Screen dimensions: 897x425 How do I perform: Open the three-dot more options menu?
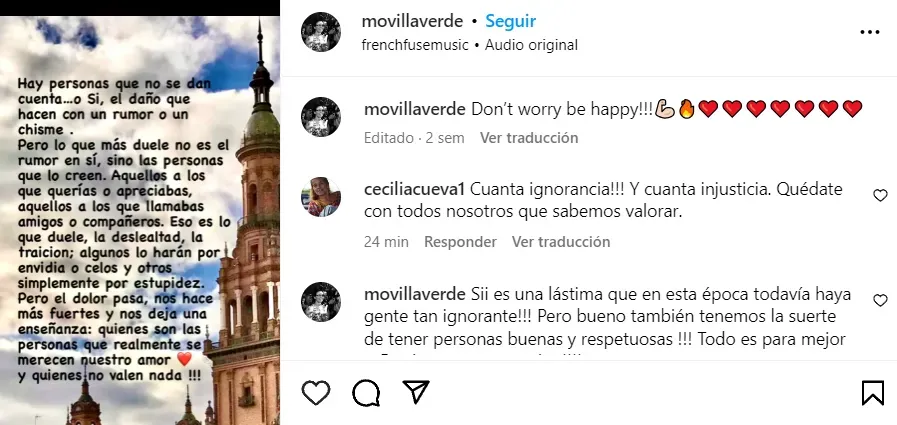click(x=870, y=32)
